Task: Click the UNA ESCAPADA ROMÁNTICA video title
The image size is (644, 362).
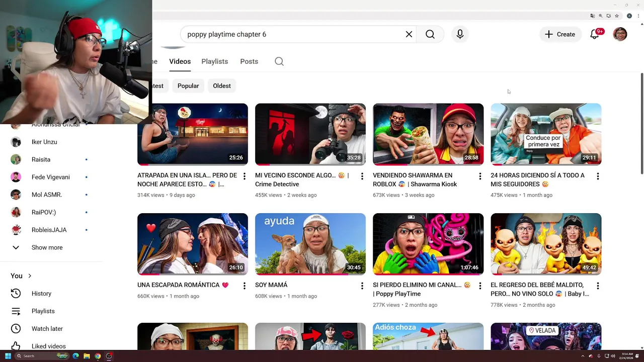Action: tap(183, 285)
